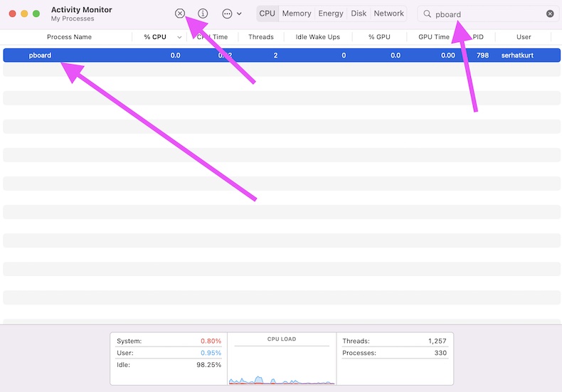Open the process Info (i) button

pyautogui.click(x=203, y=14)
